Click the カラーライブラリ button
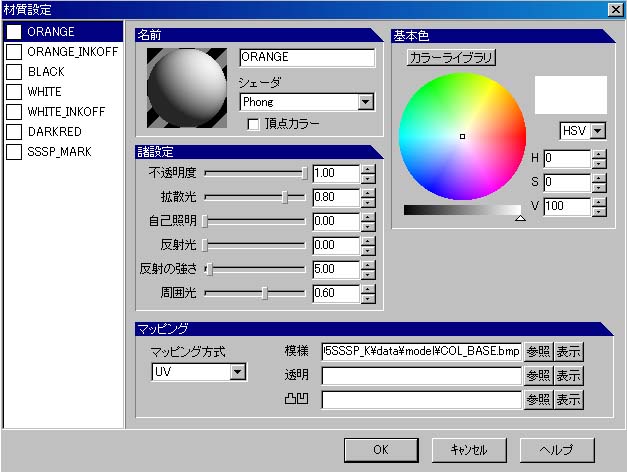The image size is (627, 472). (x=451, y=58)
